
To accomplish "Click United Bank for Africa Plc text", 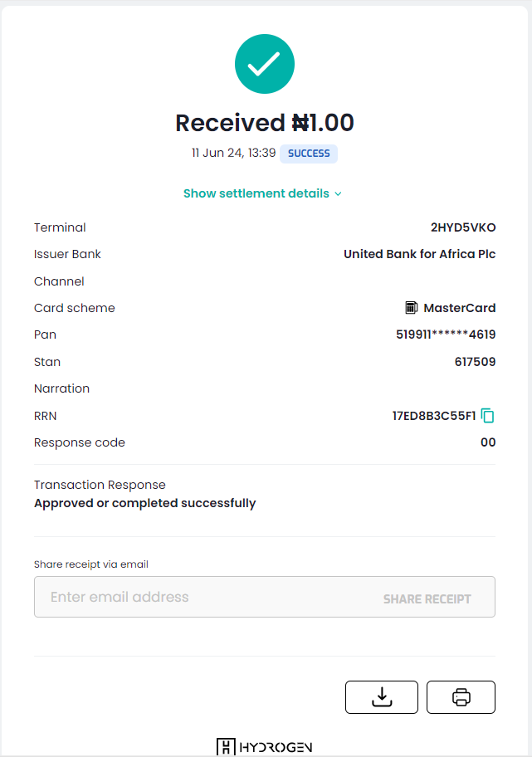I will pyautogui.click(x=419, y=254).
